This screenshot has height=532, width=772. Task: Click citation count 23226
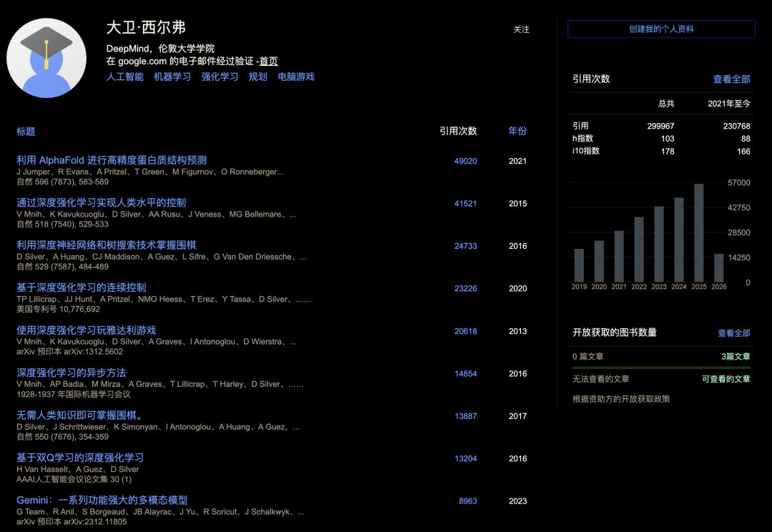pyautogui.click(x=465, y=289)
